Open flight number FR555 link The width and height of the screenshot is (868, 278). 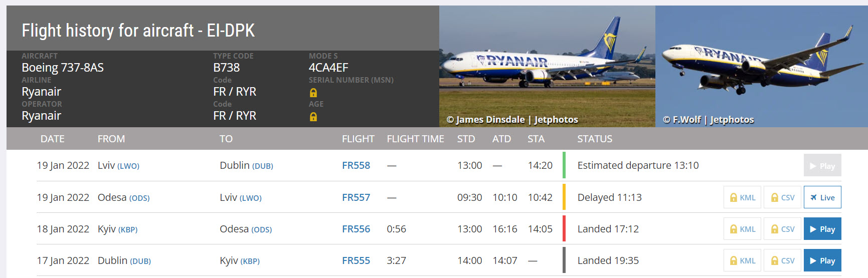point(356,260)
